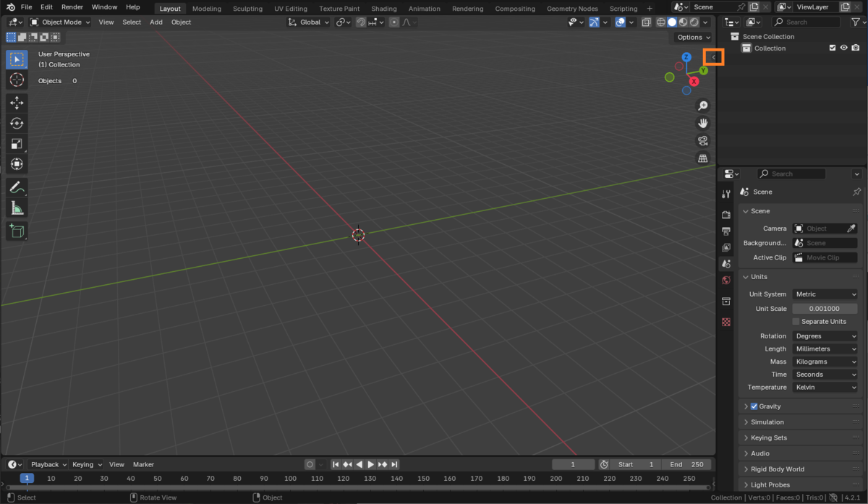868x504 pixels.
Task: Jump to the first frame button
Action: pyautogui.click(x=336, y=464)
